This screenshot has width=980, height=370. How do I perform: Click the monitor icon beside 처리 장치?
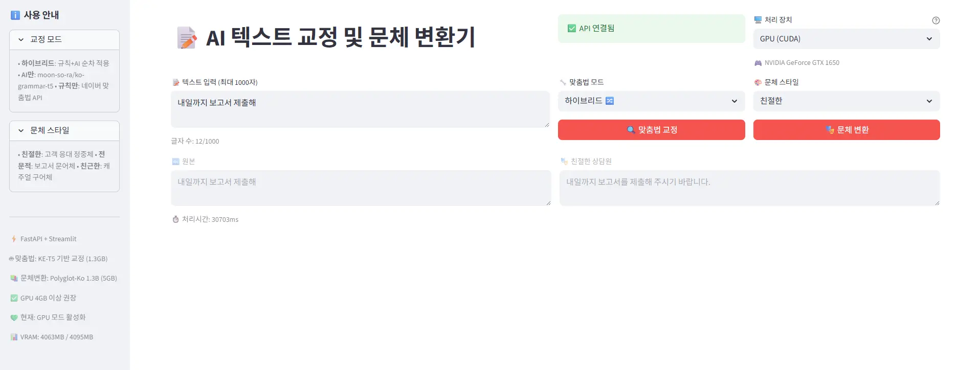(x=758, y=20)
